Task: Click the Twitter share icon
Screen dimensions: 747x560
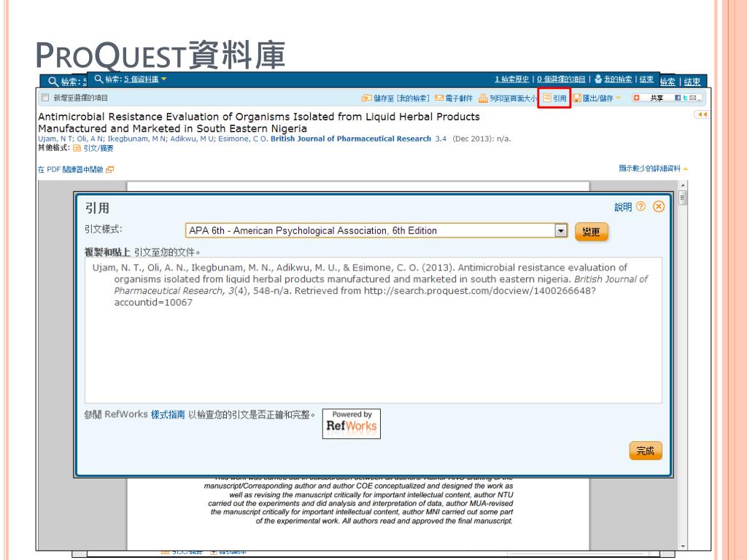Action: 685,98
